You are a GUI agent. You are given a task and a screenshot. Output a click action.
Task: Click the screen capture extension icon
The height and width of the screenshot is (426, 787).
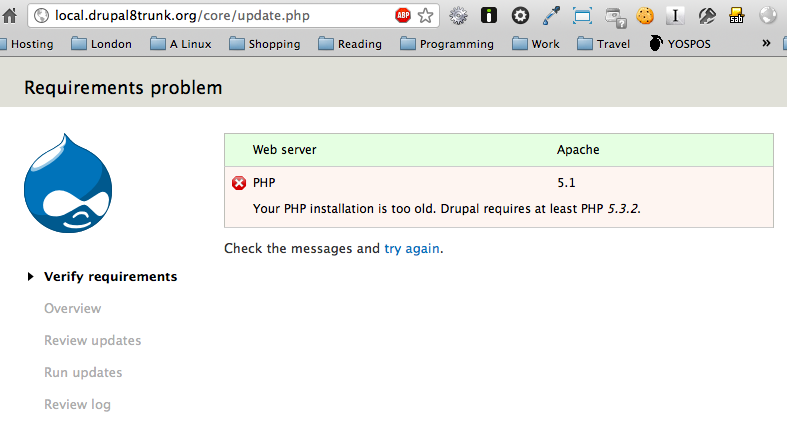(x=582, y=16)
